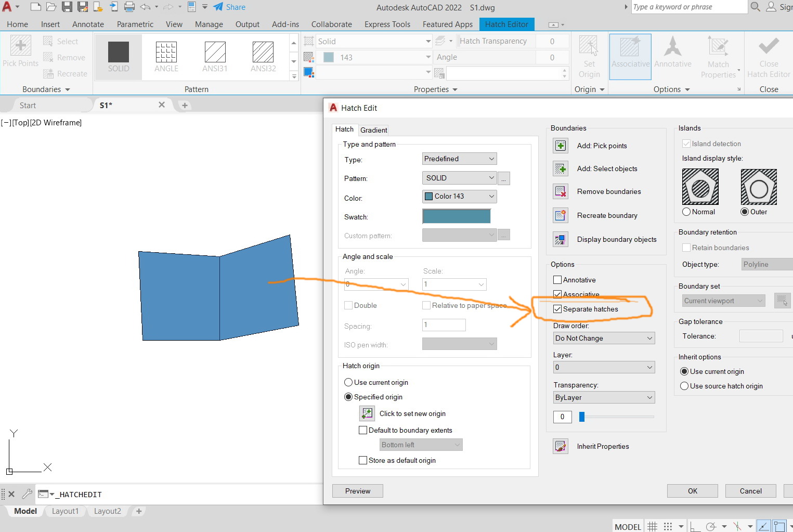793x532 pixels.
Task: Click the set new origin icon
Action: (367, 413)
